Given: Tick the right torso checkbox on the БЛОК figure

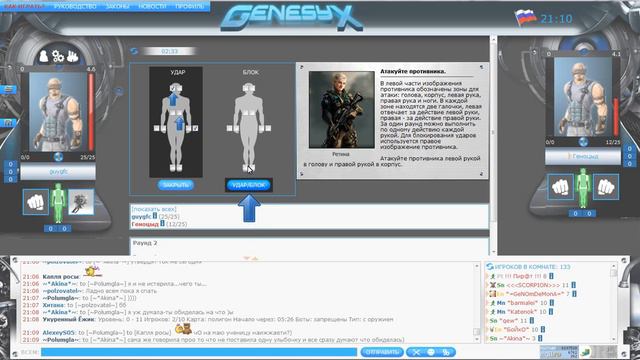Looking at the screenshot, I should pos(253,113).
